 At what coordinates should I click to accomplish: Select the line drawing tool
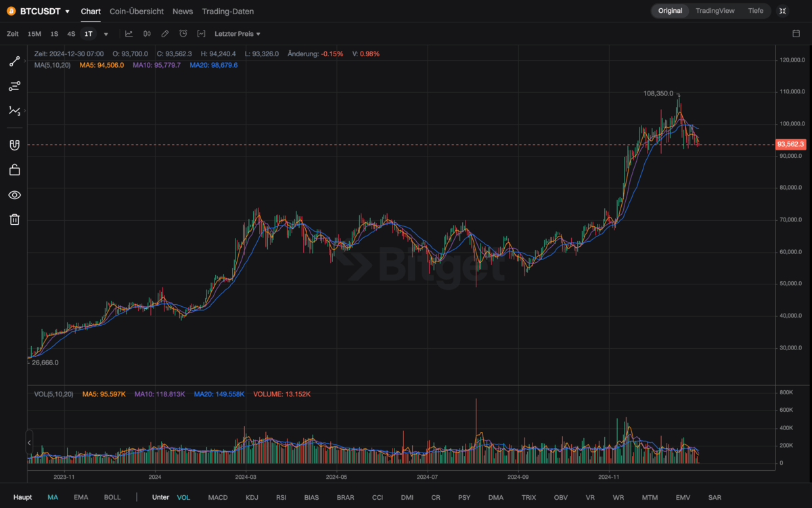coord(14,62)
